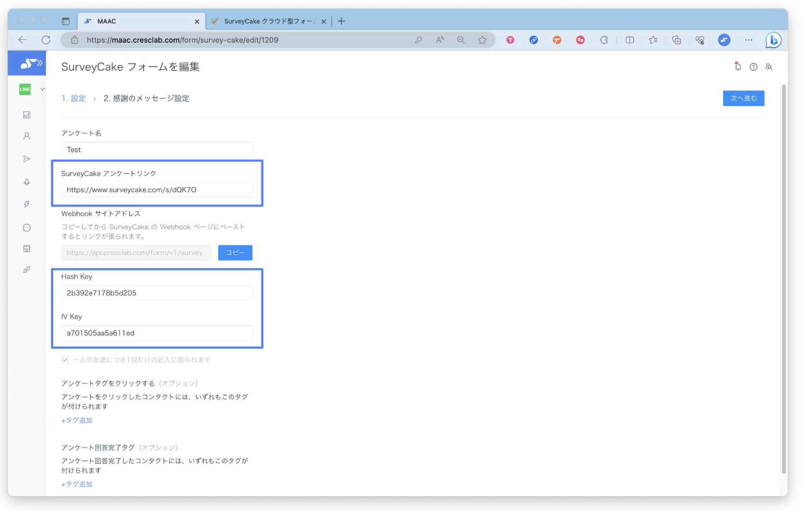This screenshot has height=512, width=812.
Task: Open the user account icon
Action: tap(769, 67)
